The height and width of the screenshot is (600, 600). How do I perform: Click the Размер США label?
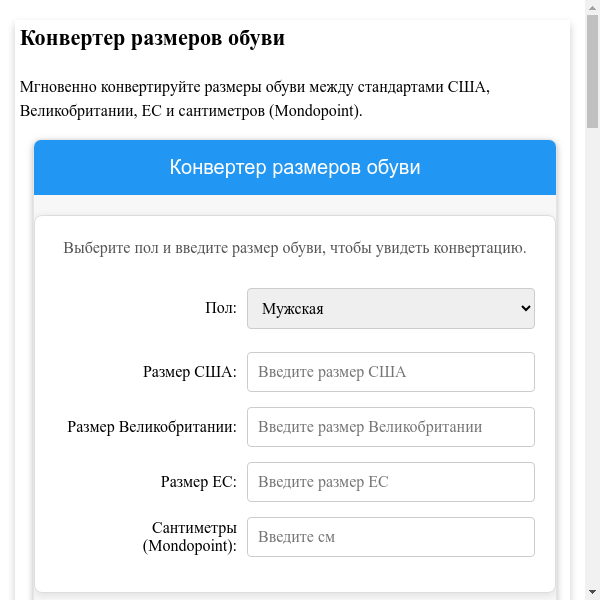click(x=190, y=372)
